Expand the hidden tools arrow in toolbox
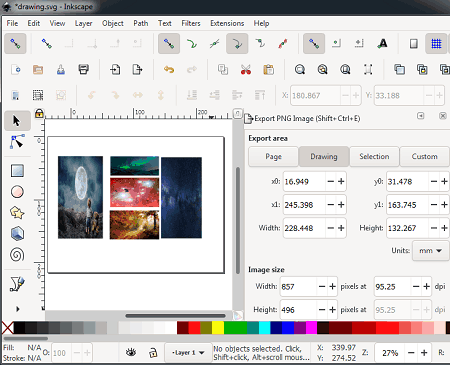This screenshot has width=450, height=365. click(x=17, y=309)
